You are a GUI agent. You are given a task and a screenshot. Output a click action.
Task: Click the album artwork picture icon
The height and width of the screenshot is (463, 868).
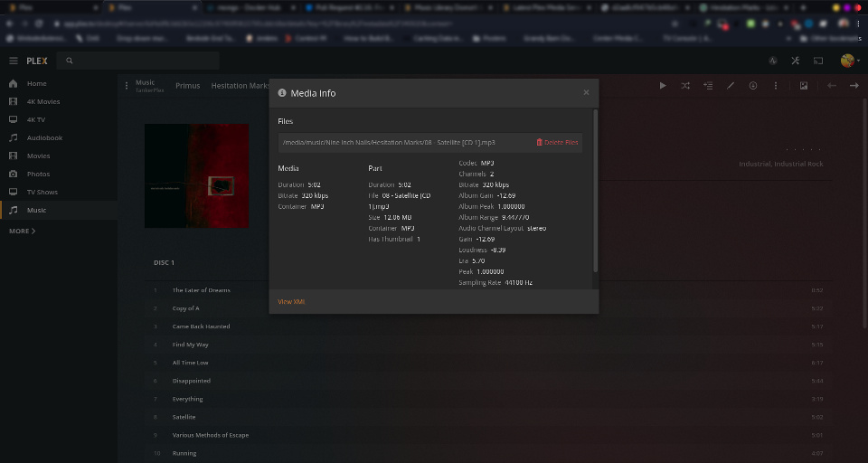804,86
